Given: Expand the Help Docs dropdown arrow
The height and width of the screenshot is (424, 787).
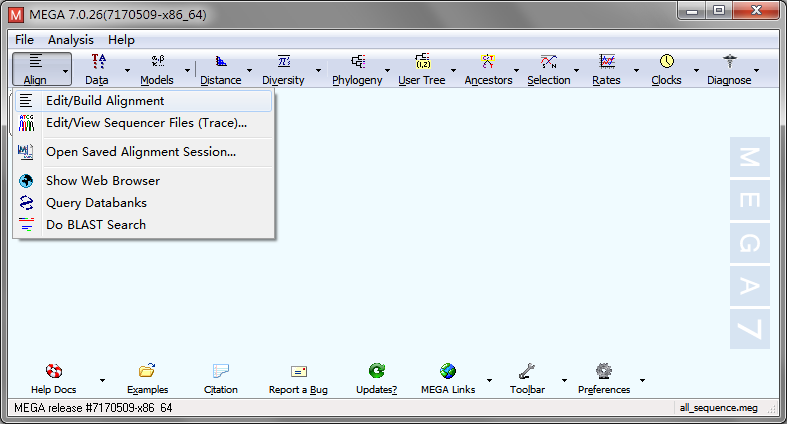Looking at the screenshot, I should pos(102,380).
